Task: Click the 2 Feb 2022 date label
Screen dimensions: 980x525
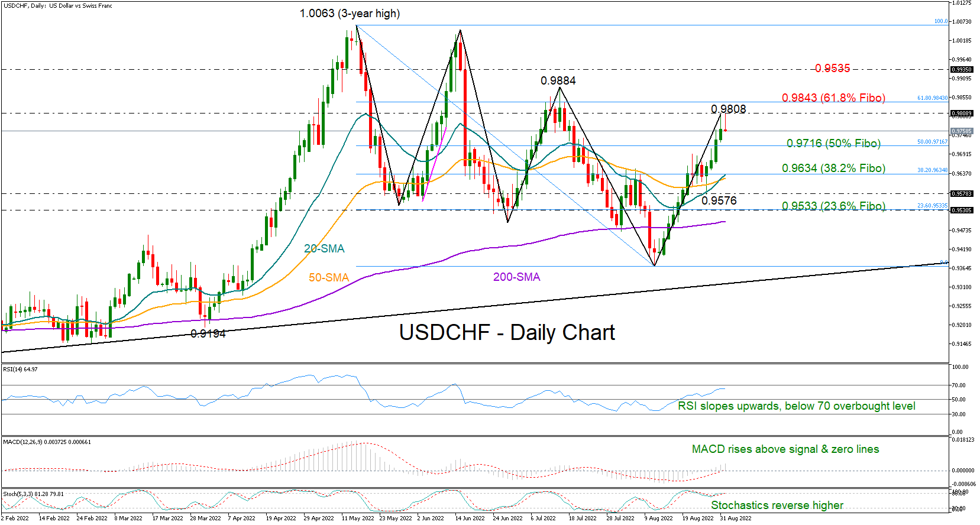Action: [15, 518]
